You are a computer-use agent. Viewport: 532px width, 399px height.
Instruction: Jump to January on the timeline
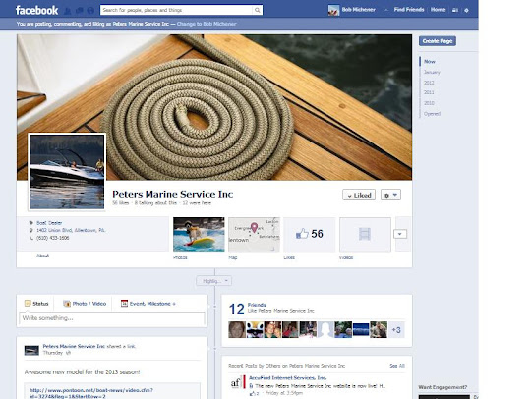pyautogui.click(x=432, y=72)
